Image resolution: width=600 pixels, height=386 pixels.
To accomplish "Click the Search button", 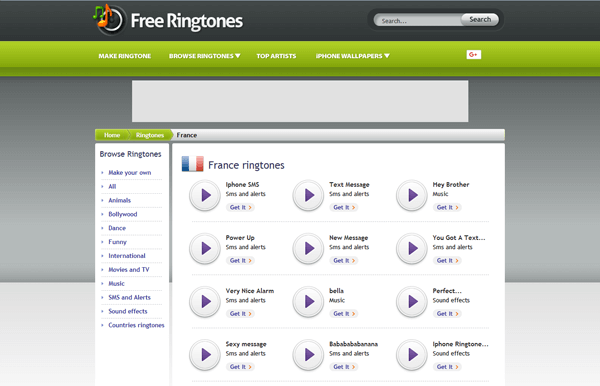I will (x=480, y=20).
